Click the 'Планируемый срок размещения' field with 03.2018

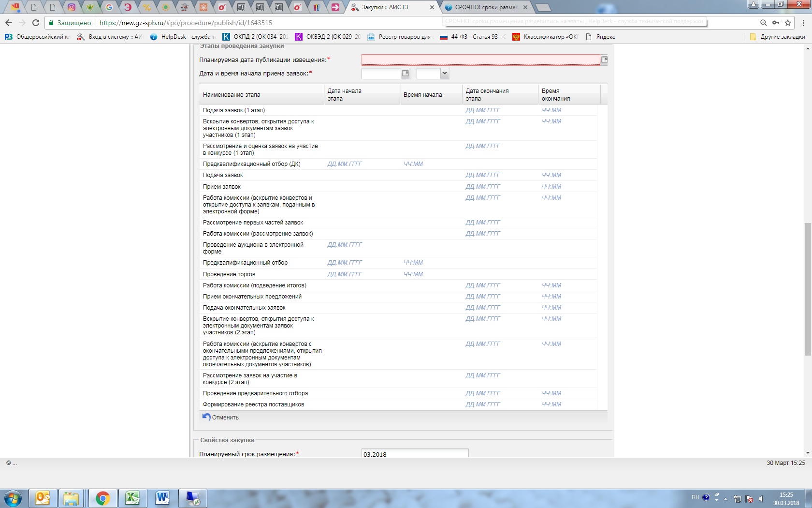[x=415, y=454]
